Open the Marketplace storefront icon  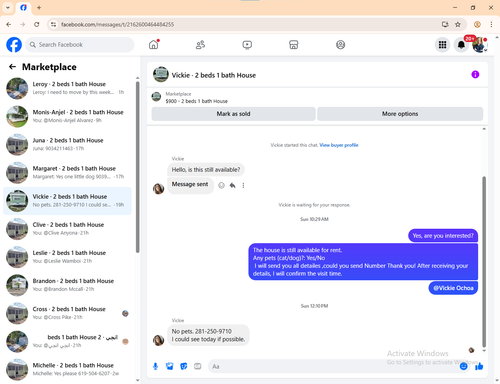294,45
